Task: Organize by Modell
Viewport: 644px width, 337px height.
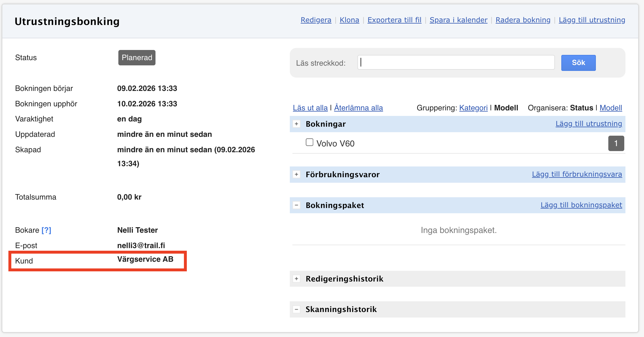Action: click(611, 108)
